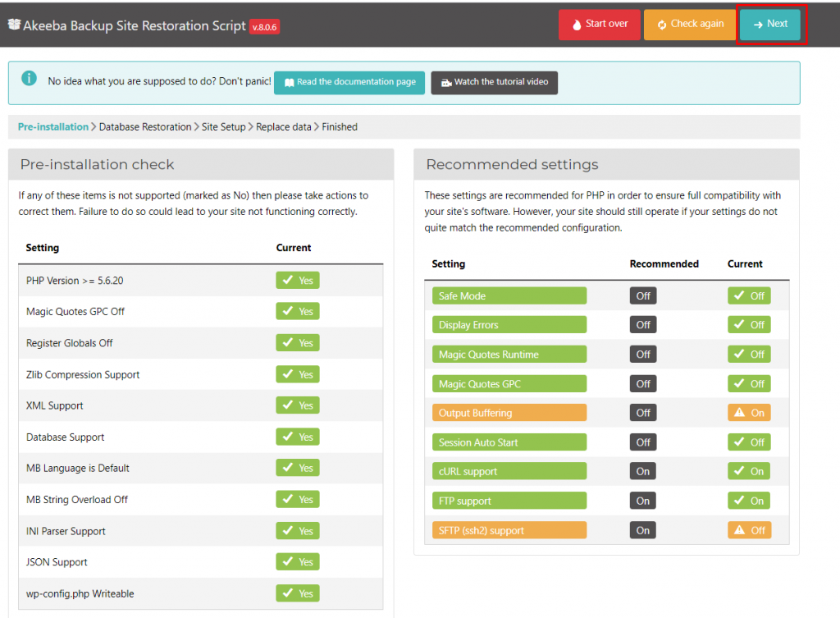Click the warning icon for SFTP (ssh2) support
Image resolution: width=840 pixels, height=618 pixels.
(x=739, y=530)
